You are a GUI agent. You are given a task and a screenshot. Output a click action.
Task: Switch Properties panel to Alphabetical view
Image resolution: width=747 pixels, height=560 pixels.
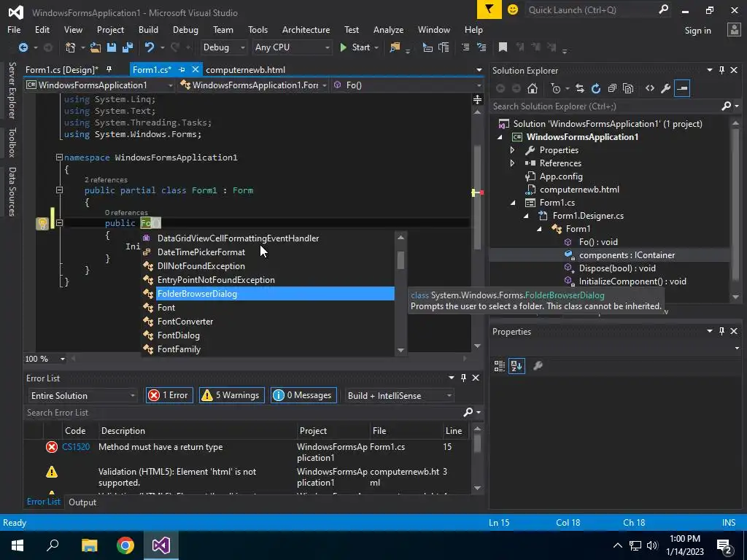[516, 366]
